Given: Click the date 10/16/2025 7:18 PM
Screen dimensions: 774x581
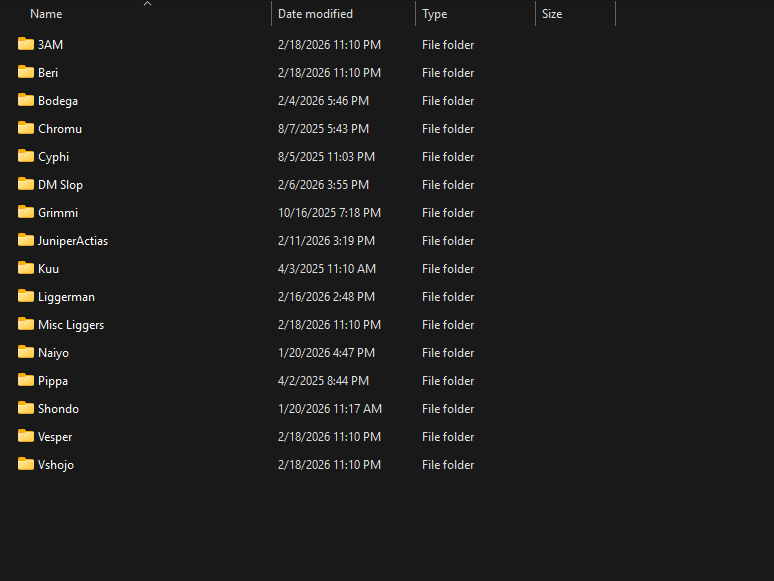Looking at the screenshot, I should pyautogui.click(x=329, y=213).
